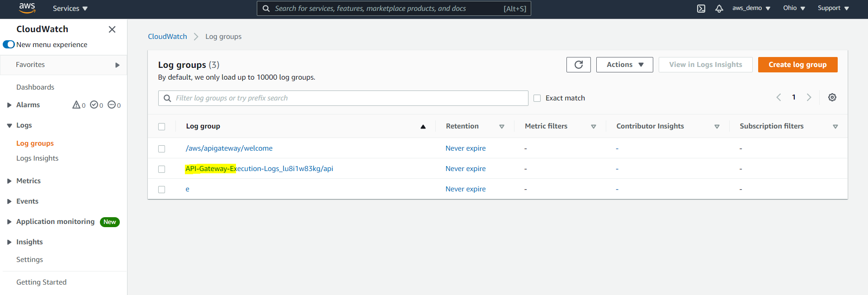The width and height of the screenshot is (868, 295).
Task: Open the notifications bell
Action: point(719,9)
